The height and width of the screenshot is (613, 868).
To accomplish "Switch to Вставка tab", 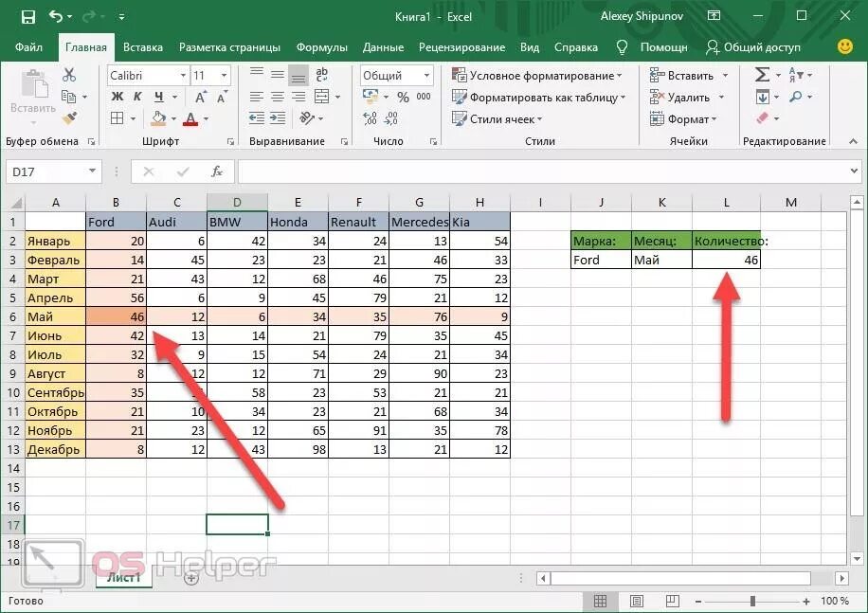I will pyautogui.click(x=143, y=47).
